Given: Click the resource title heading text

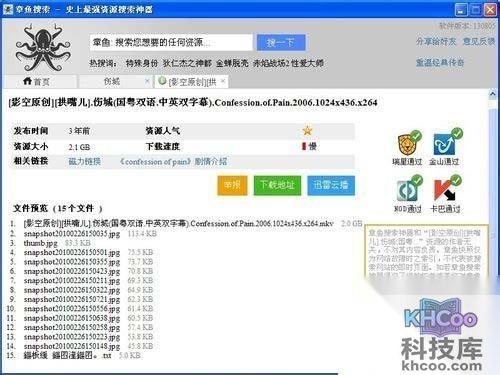Looking at the screenshot, I should (x=193, y=102).
